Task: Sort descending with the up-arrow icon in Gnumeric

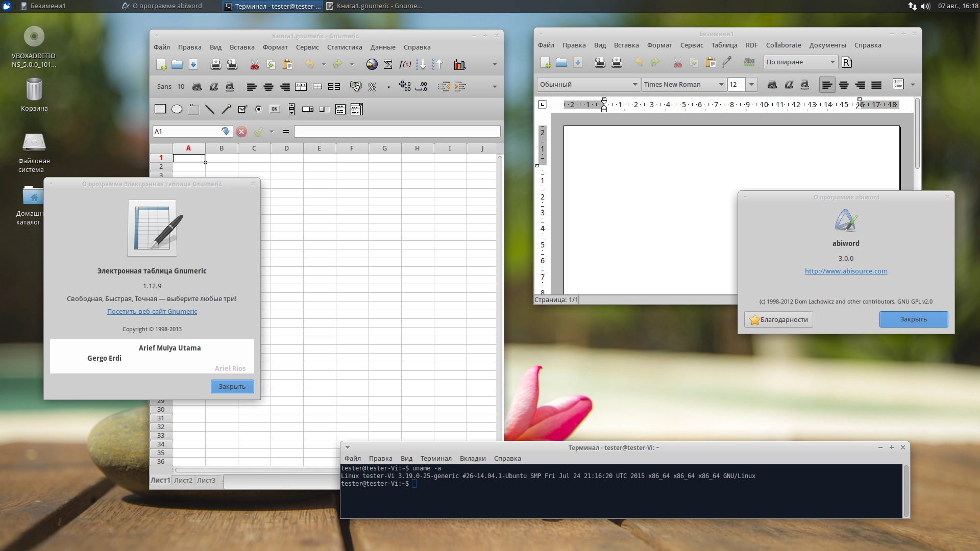Action: [437, 64]
